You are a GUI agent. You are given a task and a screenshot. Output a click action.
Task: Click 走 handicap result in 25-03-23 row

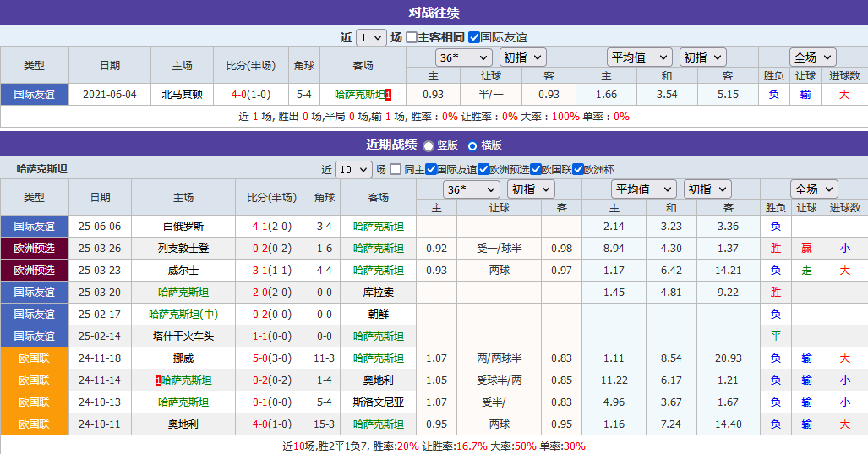tap(806, 271)
